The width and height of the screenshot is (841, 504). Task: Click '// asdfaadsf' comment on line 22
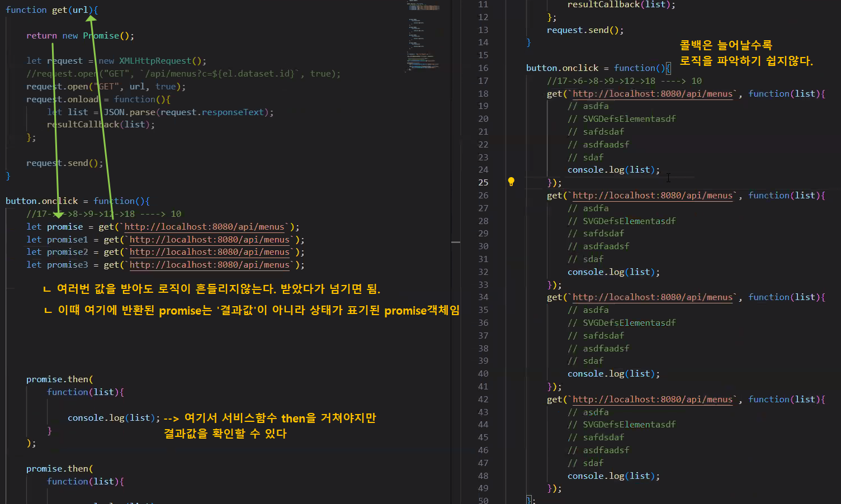598,145
